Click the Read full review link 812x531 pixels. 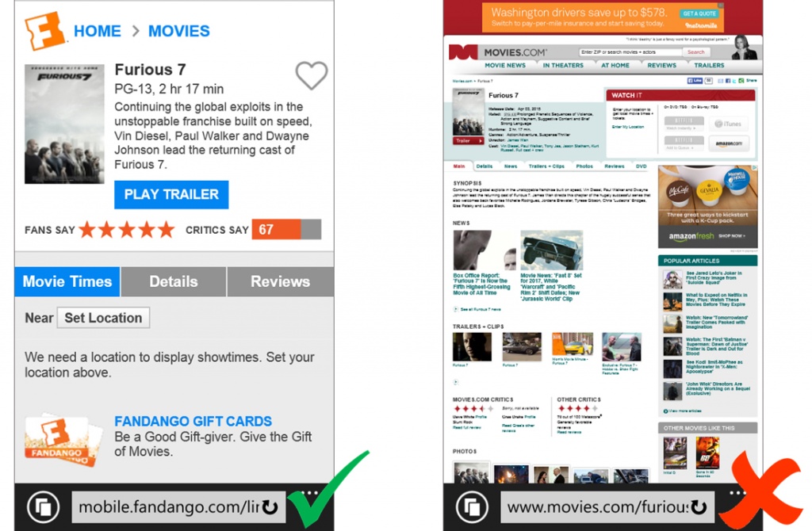[x=466, y=427]
